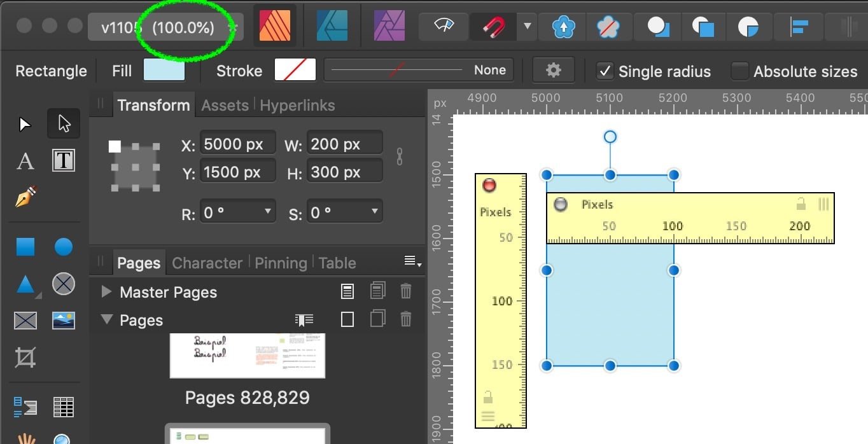The image size is (868, 444).
Task: Select the Frame Text tool
Action: (x=63, y=160)
